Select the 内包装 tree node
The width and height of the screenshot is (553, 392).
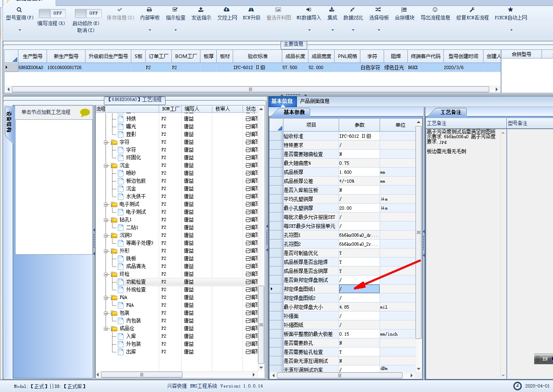[133, 320]
